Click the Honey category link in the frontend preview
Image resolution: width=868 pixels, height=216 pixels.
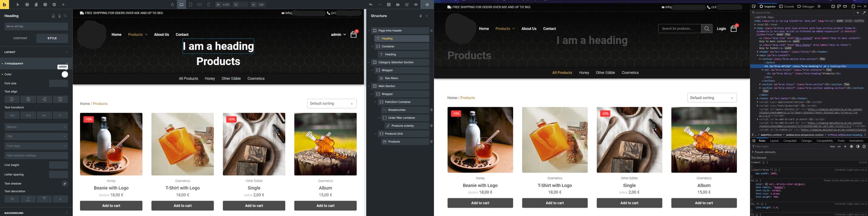click(584, 72)
